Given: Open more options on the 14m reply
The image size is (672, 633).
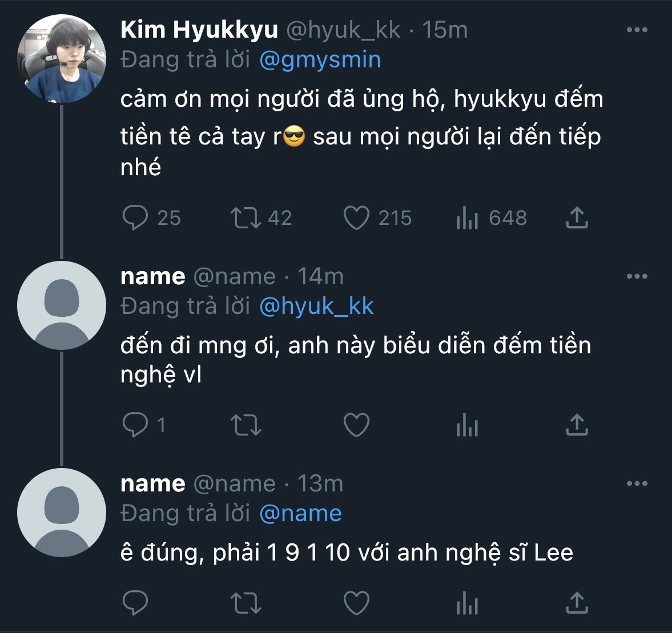Looking at the screenshot, I should (x=637, y=276).
